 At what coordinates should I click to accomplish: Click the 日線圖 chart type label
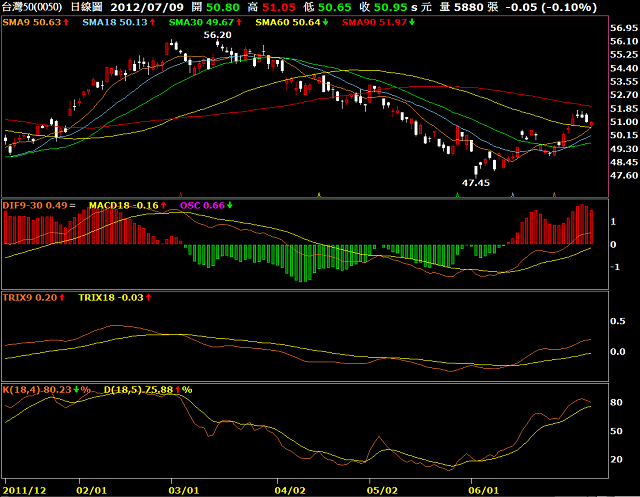coord(87,7)
